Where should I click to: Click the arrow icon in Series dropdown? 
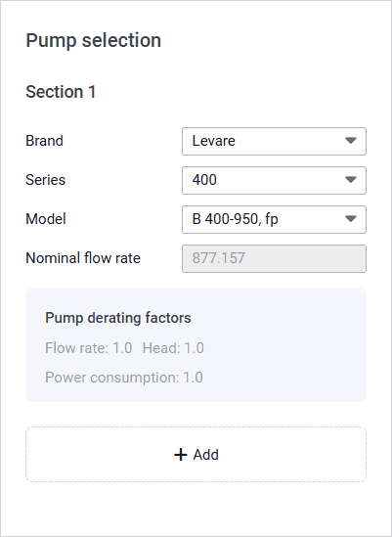(351, 179)
